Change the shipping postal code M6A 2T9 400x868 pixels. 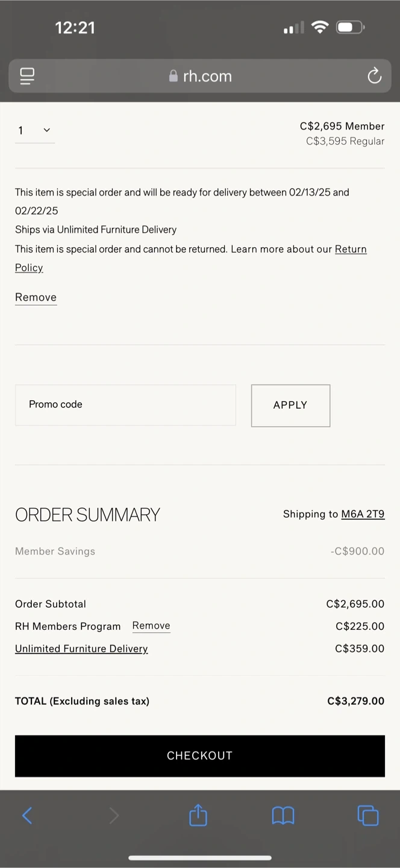click(x=363, y=514)
